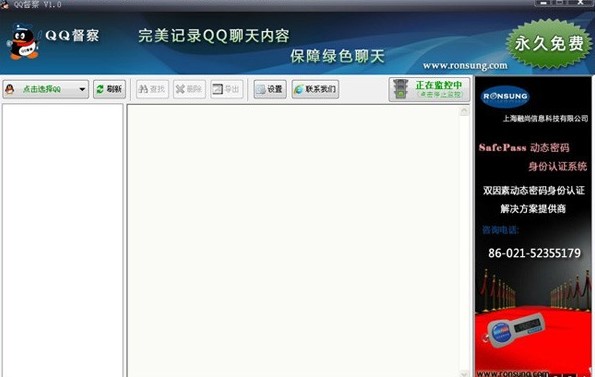
Task: Minimize the QQ督察 window
Action: click(x=543, y=3)
